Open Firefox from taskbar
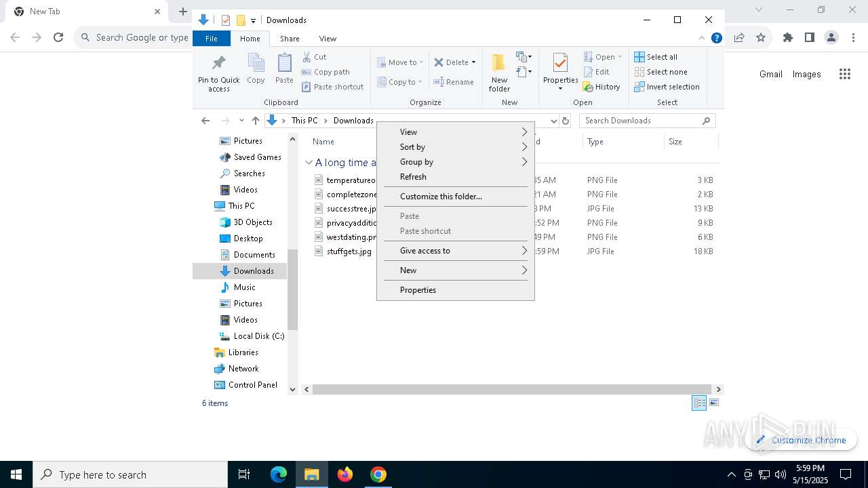The height and width of the screenshot is (488, 868). pos(345,474)
